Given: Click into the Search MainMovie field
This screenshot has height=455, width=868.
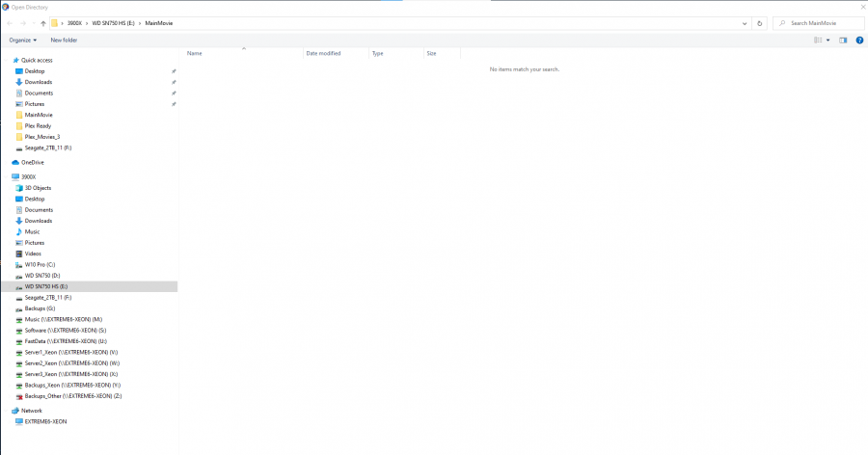Looking at the screenshot, I should (819, 23).
